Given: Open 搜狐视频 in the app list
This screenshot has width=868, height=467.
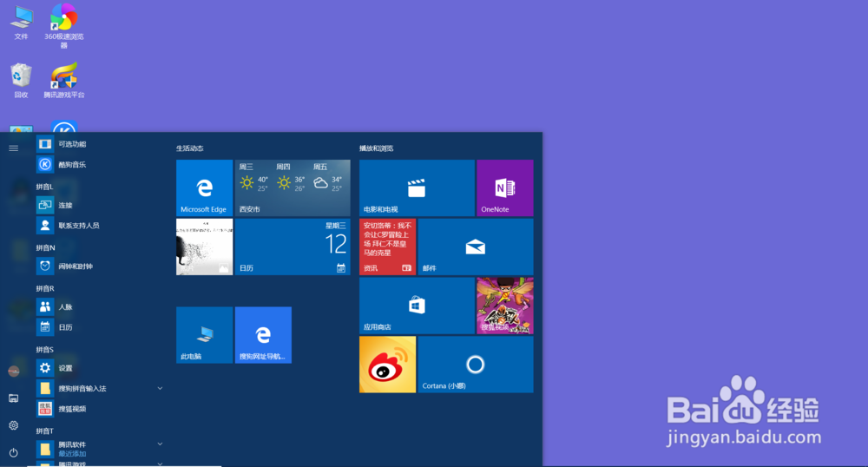Looking at the screenshot, I should 100,409.
